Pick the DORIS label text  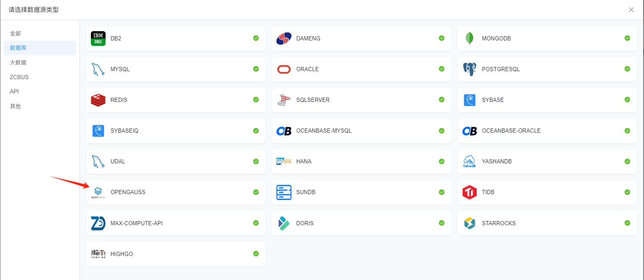(x=305, y=223)
